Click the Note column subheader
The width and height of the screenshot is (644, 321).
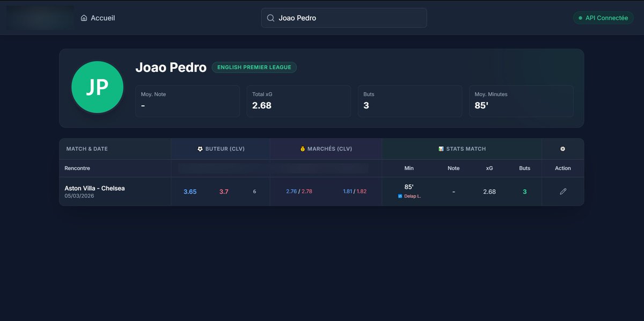[453, 168]
